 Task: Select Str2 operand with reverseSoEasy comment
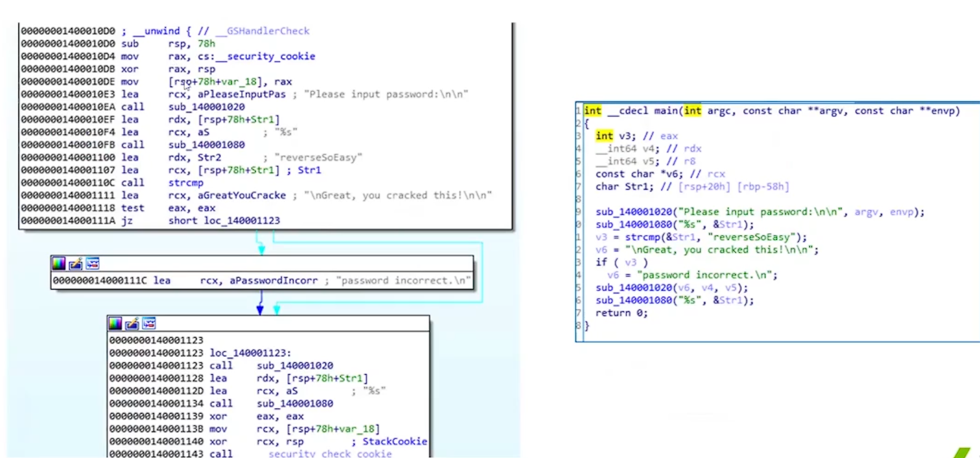point(209,157)
